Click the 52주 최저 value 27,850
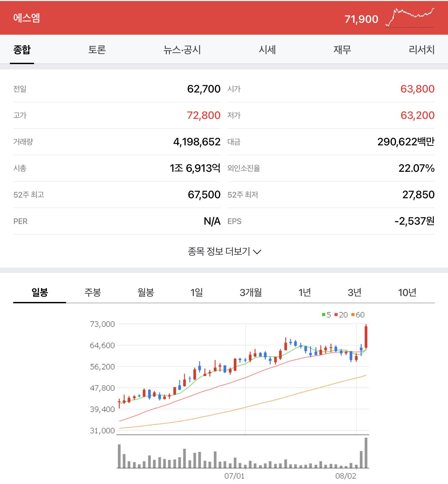448x484 pixels. coord(418,195)
